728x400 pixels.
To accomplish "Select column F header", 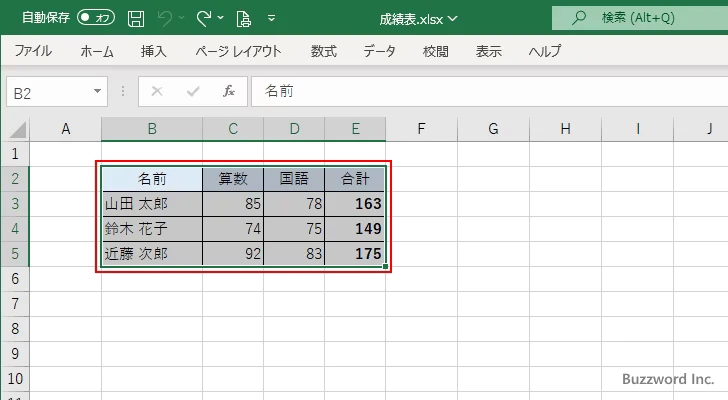I will coord(421,129).
